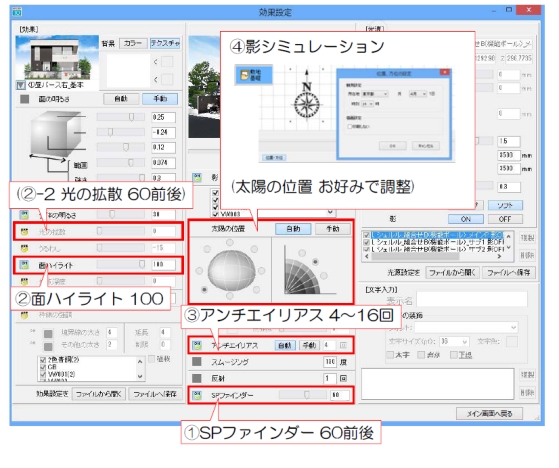Click the ソフト button
The image size is (559, 468).
[x=505, y=205]
